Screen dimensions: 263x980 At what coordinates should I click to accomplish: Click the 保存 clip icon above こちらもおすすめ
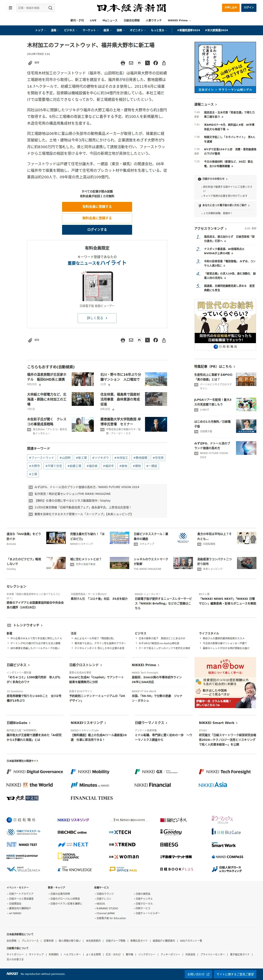(x=30, y=340)
